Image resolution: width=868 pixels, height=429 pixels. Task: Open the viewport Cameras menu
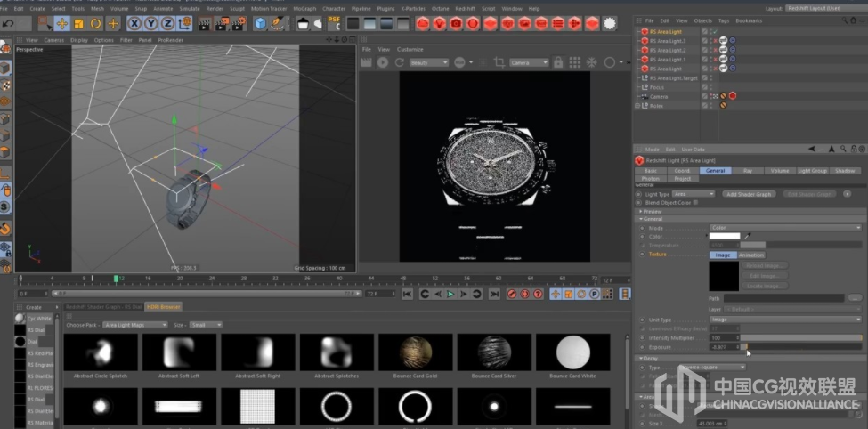pos(53,40)
